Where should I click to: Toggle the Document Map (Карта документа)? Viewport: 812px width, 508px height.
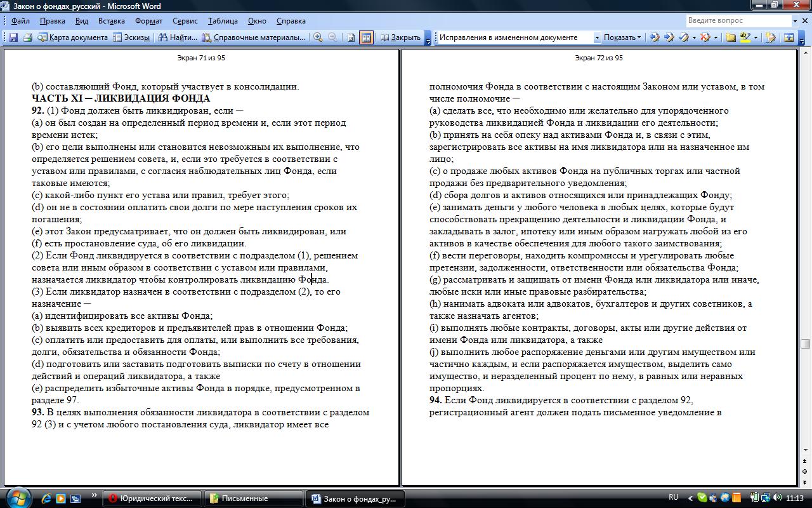point(72,37)
